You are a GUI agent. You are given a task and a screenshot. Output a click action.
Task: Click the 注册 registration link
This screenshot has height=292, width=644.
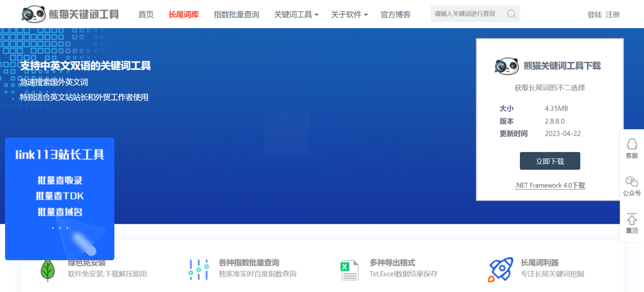coord(613,14)
